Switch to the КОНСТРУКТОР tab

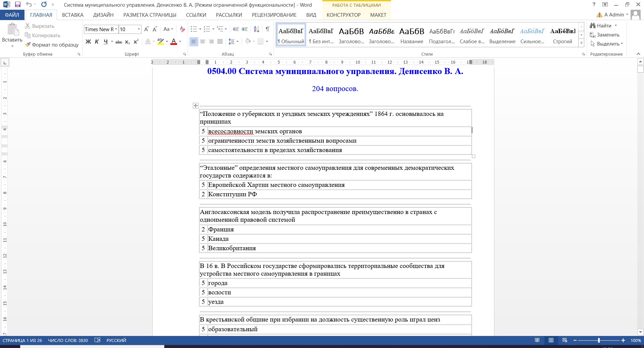(x=343, y=15)
